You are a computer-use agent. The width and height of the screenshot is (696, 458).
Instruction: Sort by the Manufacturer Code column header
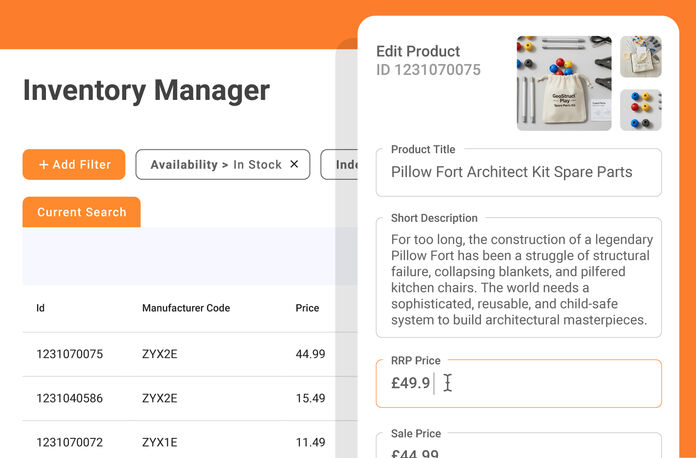pyautogui.click(x=186, y=308)
